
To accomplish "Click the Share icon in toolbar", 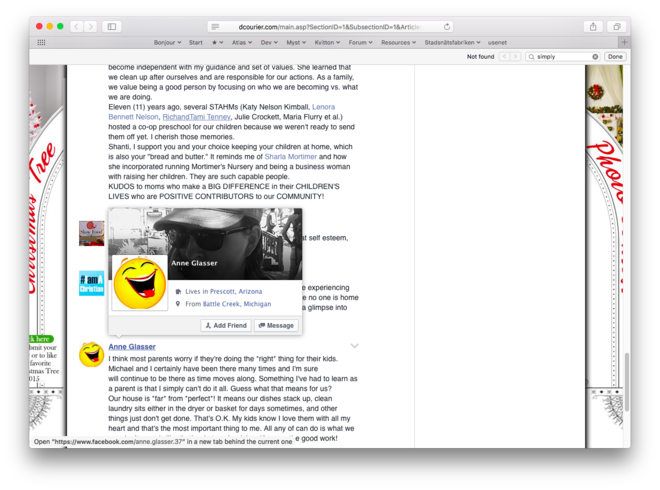I will point(593,26).
